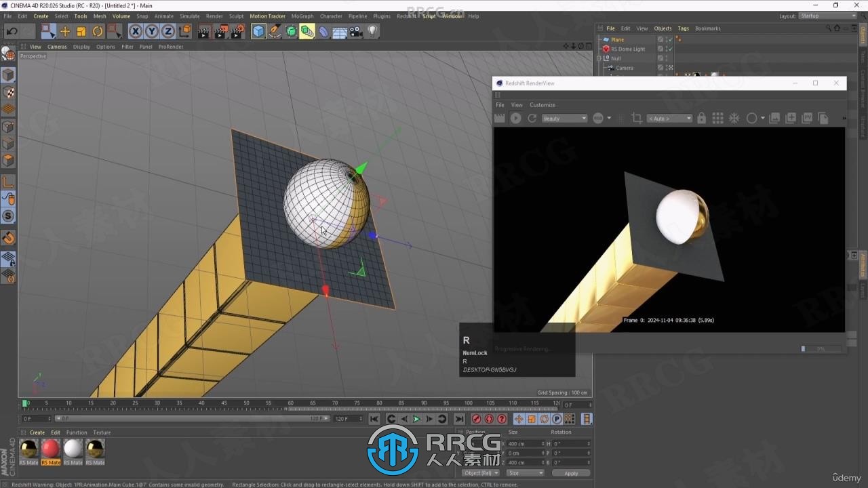Click the Apply button
The image size is (868, 488).
(571, 473)
